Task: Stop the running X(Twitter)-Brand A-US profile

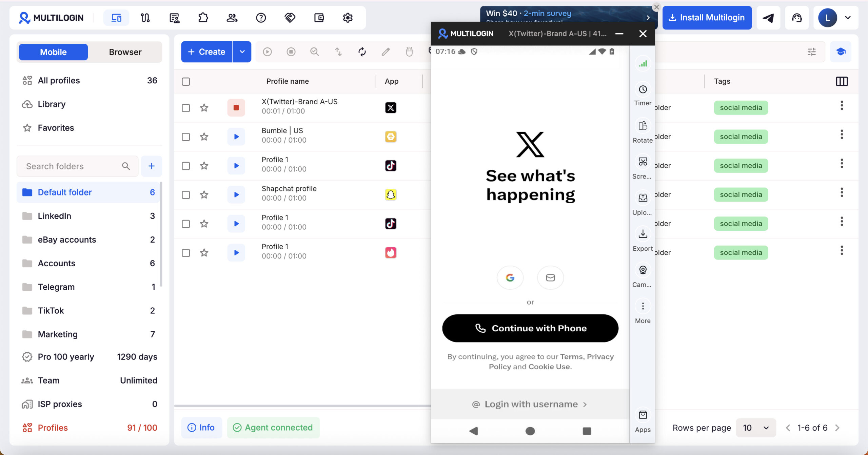Action: tap(236, 108)
